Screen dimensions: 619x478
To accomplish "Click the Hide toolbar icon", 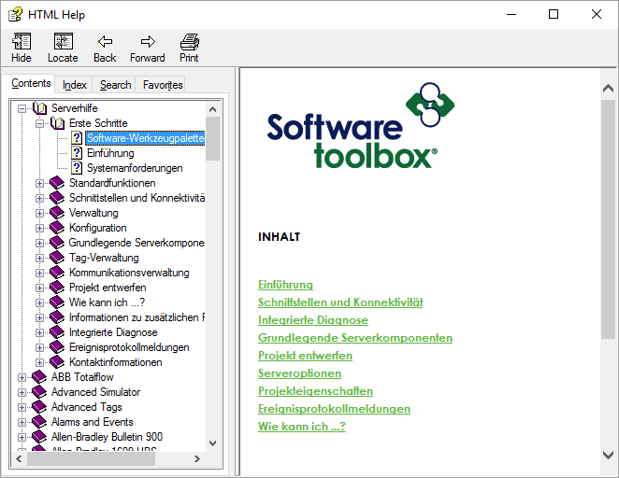I will point(21,47).
